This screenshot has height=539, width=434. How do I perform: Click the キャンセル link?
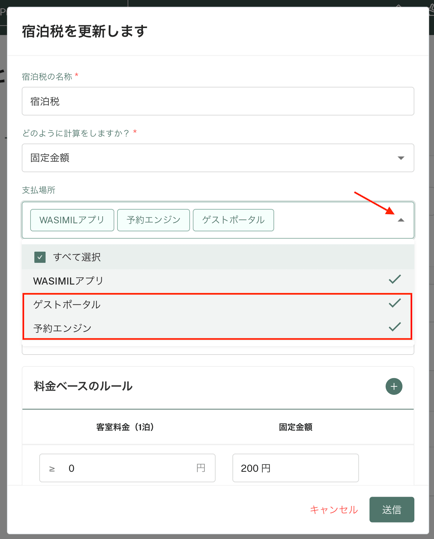[334, 509]
